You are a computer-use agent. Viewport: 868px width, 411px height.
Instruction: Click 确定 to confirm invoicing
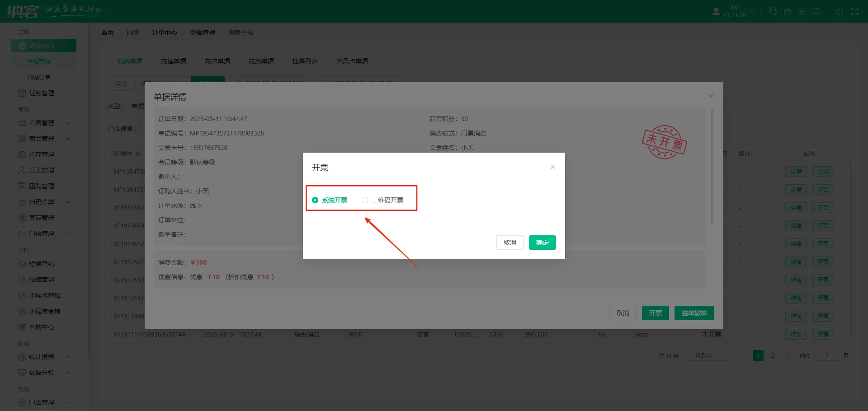[x=542, y=243]
